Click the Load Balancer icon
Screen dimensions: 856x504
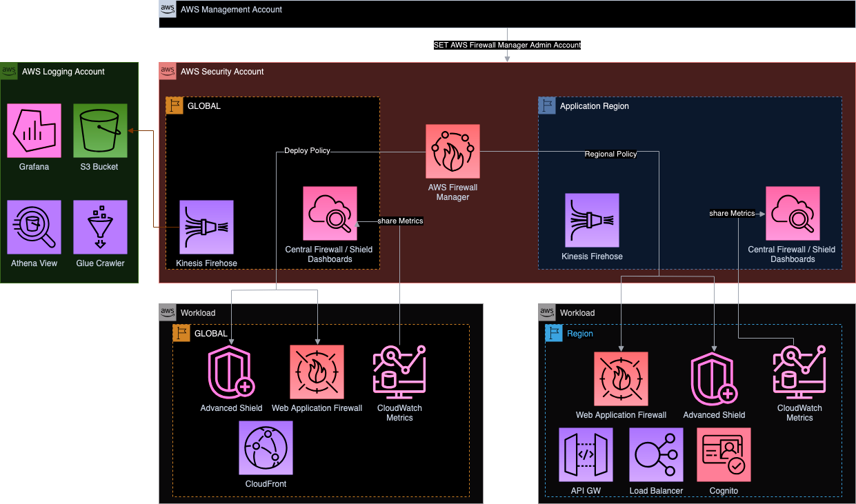656,455
